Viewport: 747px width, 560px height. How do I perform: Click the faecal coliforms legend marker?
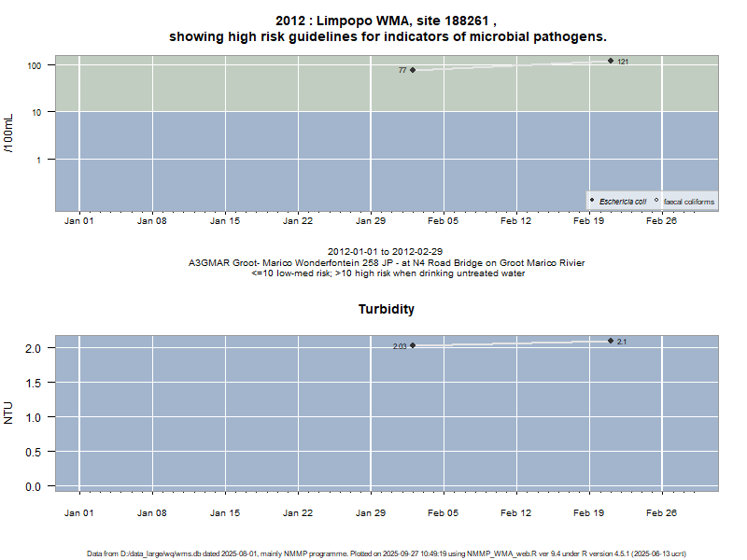[x=656, y=201]
